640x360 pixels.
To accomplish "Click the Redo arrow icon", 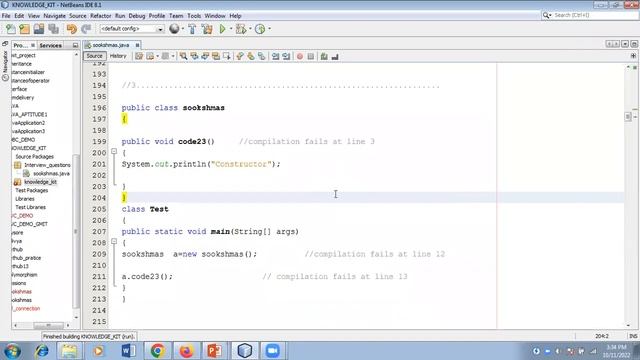I will pyautogui.click(x=86, y=29).
